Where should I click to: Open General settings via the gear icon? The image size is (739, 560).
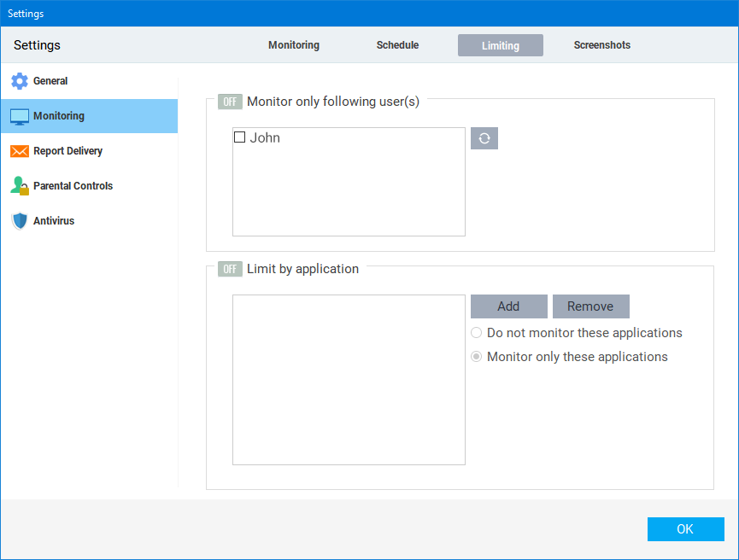click(19, 80)
